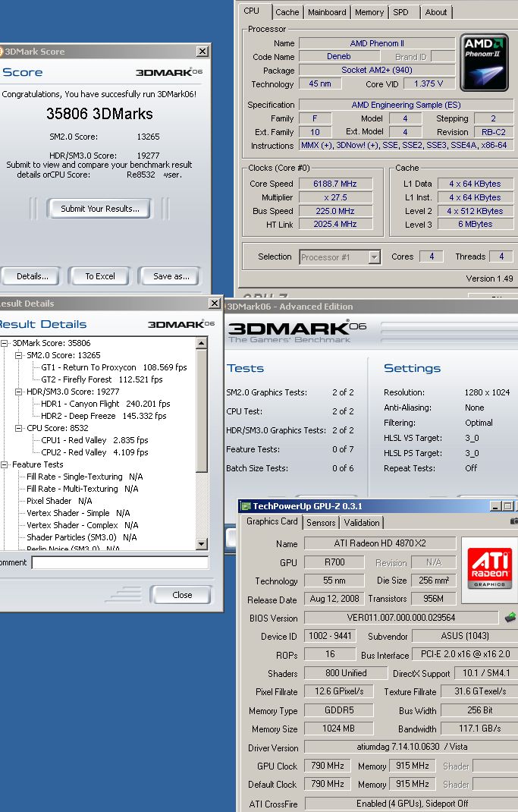Click the GPU-Z title bar app icon
The width and height of the screenshot is (518, 812).
[x=245, y=506]
